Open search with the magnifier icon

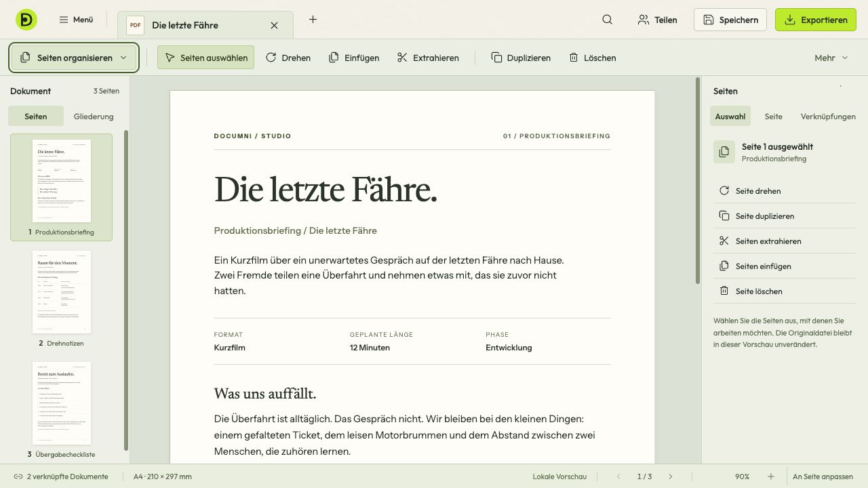pos(607,20)
